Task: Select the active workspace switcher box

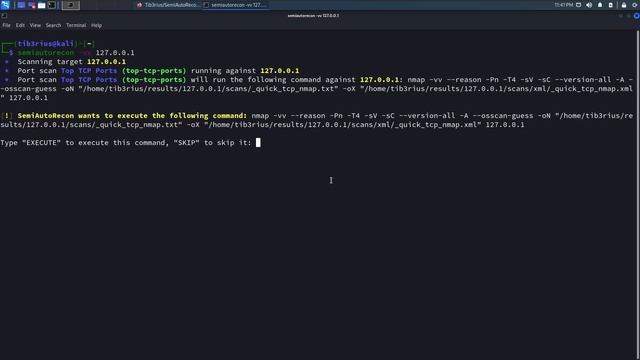Action: tap(71, 5)
